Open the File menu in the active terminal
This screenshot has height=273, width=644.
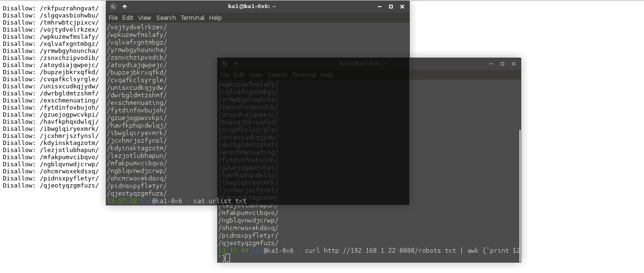click(113, 18)
